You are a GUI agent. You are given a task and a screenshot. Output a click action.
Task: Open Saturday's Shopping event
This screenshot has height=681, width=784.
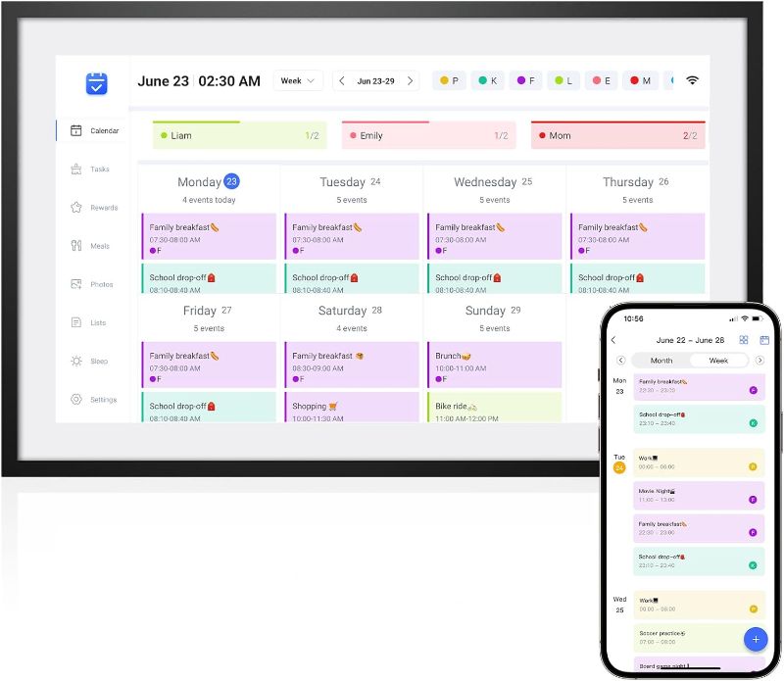coord(352,408)
